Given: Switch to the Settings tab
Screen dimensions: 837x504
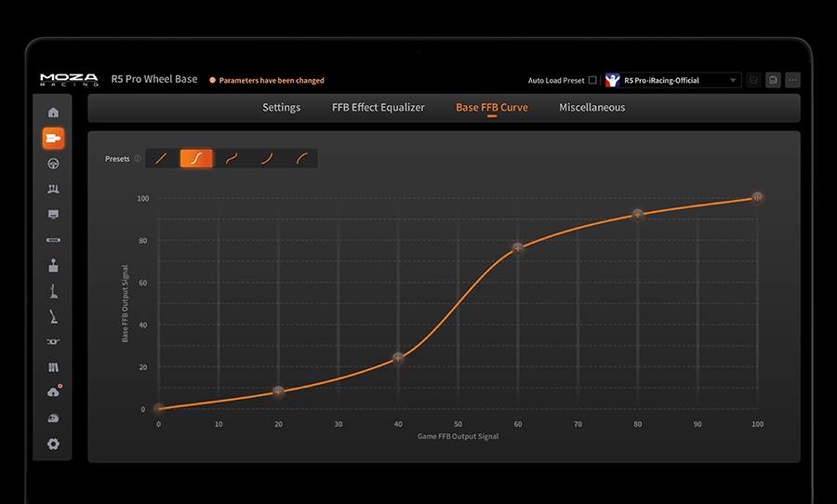Looking at the screenshot, I should (x=281, y=107).
